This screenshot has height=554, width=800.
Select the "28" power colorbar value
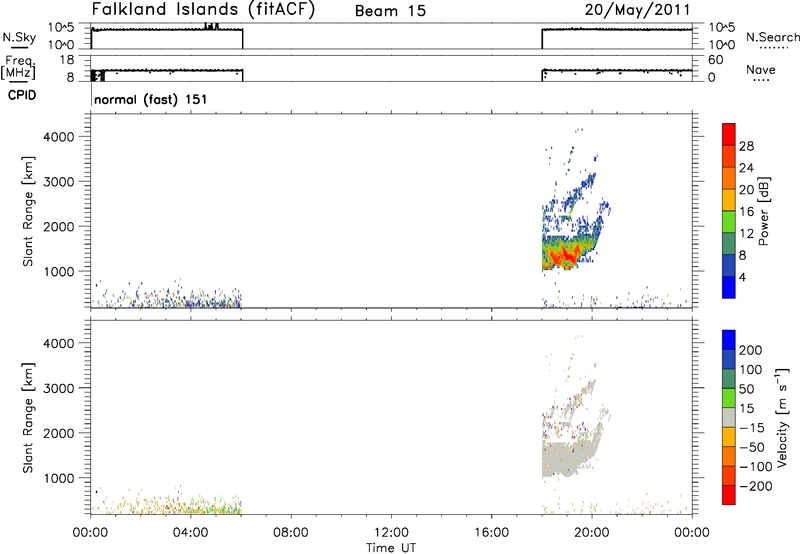coord(746,146)
